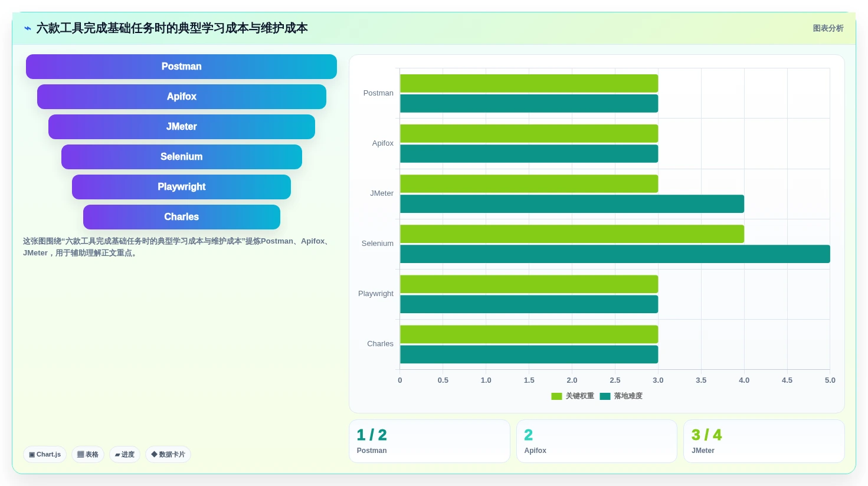
Task: Click Apifox's teal 落地难度 bar
Action: pyautogui.click(x=529, y=153)
